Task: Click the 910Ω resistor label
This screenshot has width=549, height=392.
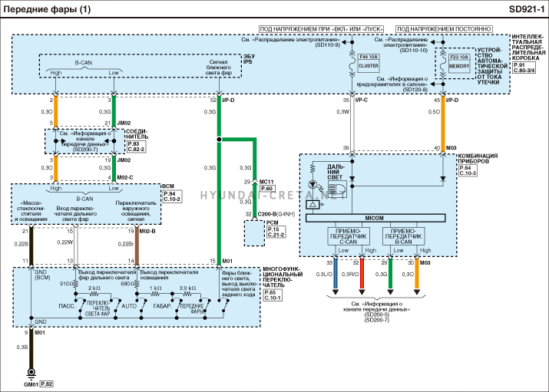Action: point(67,284)
